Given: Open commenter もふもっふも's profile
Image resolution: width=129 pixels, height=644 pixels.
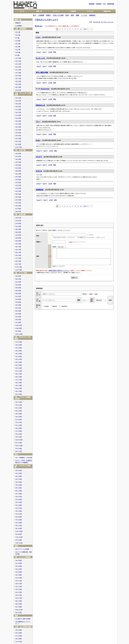Looking at the screenshot, I should (40, 58).
